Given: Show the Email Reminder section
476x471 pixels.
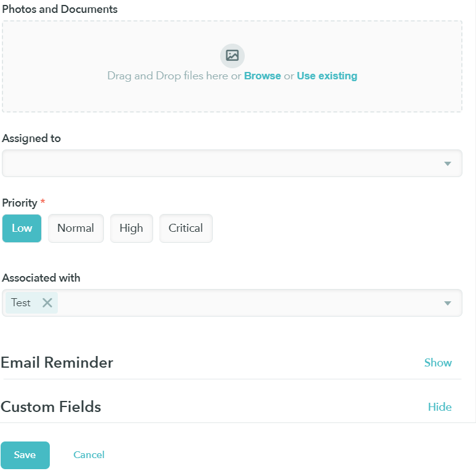Looking at the screenshot, I should point(438,363).
